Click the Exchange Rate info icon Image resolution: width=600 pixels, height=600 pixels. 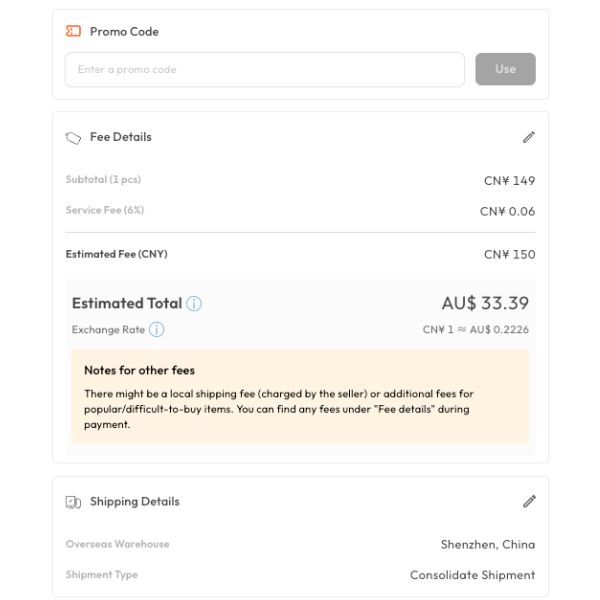[x=157, y=329]
